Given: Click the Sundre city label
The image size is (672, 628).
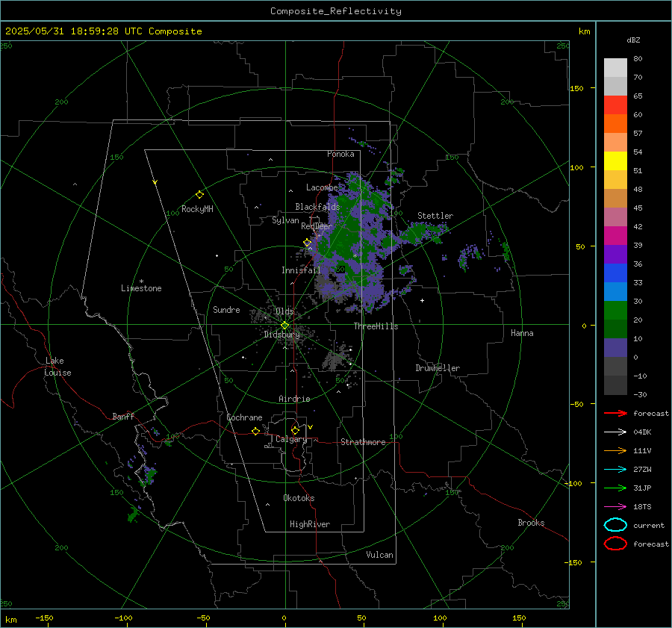Looking at the screenshot, I should coord(226,309).
